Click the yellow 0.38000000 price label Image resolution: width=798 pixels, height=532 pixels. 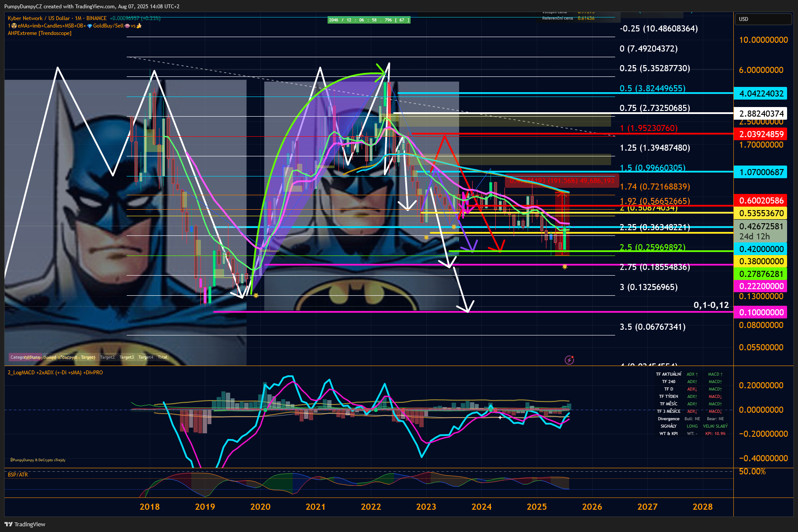761,261
